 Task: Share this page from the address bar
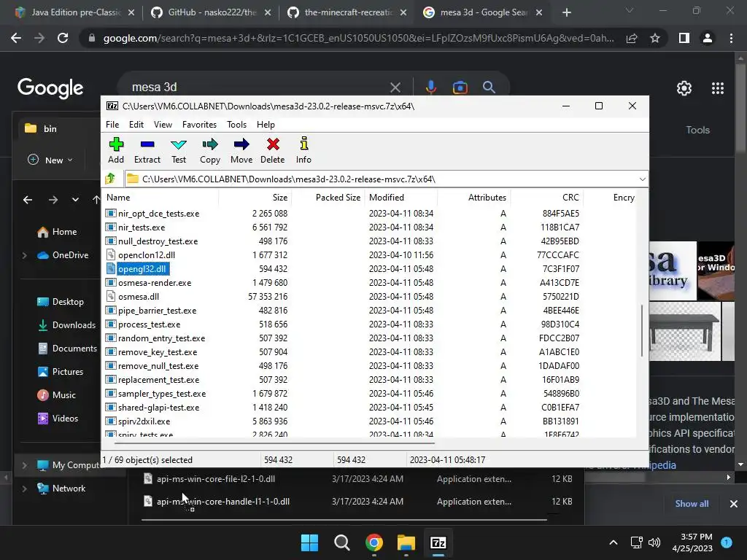click(632, 38)
